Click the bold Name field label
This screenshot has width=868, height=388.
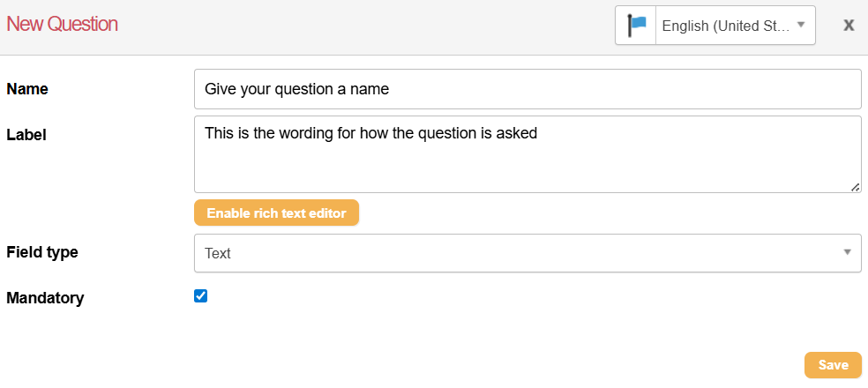point(27,89)
